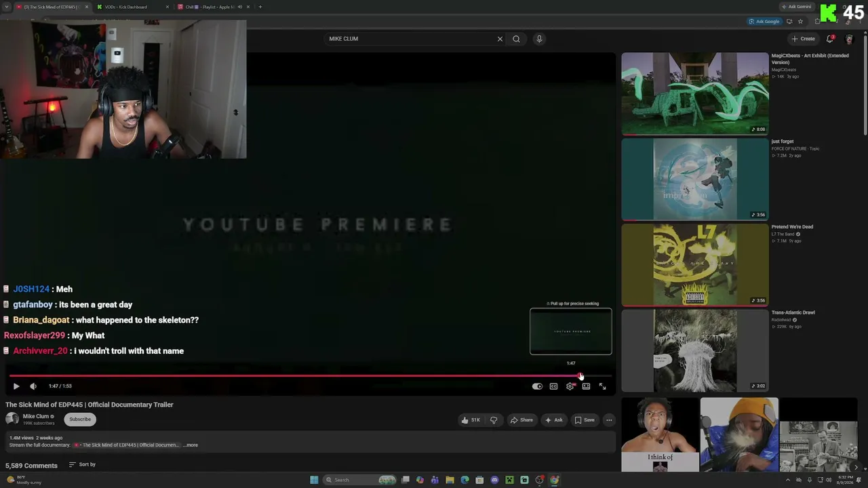The width and height of the screenshot is (868, 488).
Task: Open the Mike Clum channel name link
Action: click(x=36, y=417)
